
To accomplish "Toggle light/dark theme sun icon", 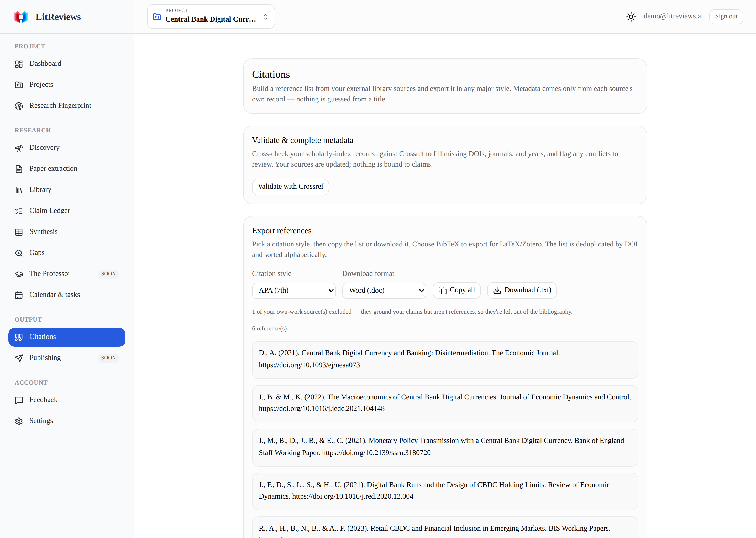I will tap(631, 17).
